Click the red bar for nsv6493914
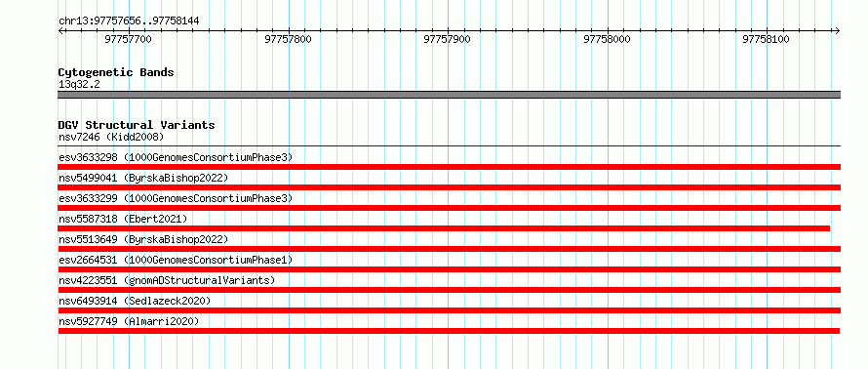 point(449,310)
